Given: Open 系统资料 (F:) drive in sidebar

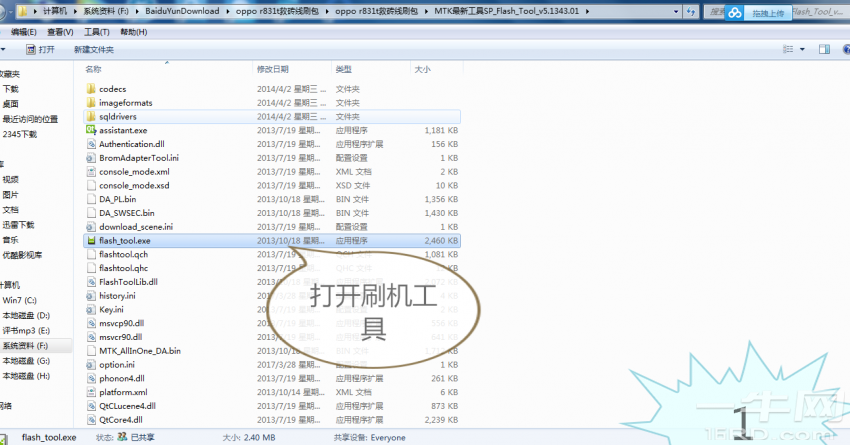Looking at the screenshot, I should (24, 345).
